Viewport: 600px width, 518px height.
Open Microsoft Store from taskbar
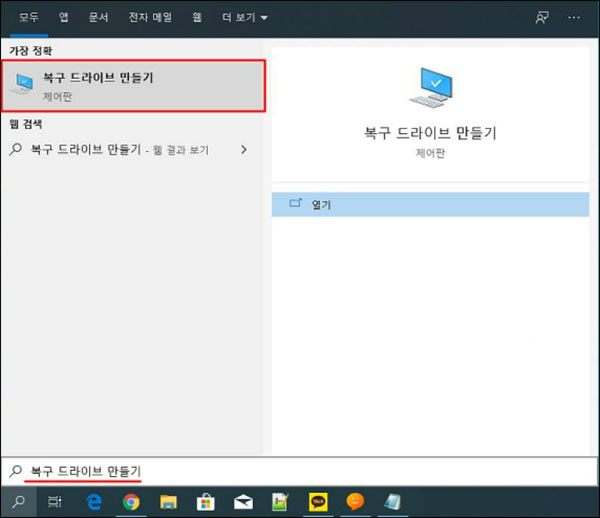[205, 502]
